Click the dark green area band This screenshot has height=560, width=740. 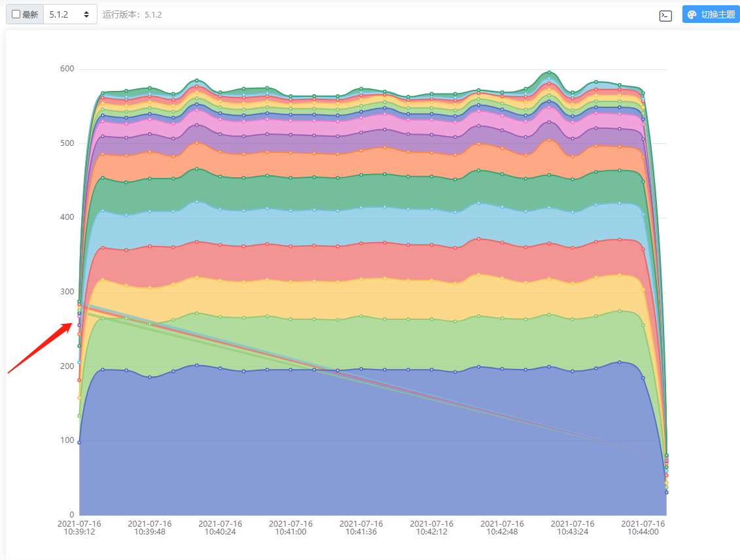pyautogui.click(x=373, y=191)
